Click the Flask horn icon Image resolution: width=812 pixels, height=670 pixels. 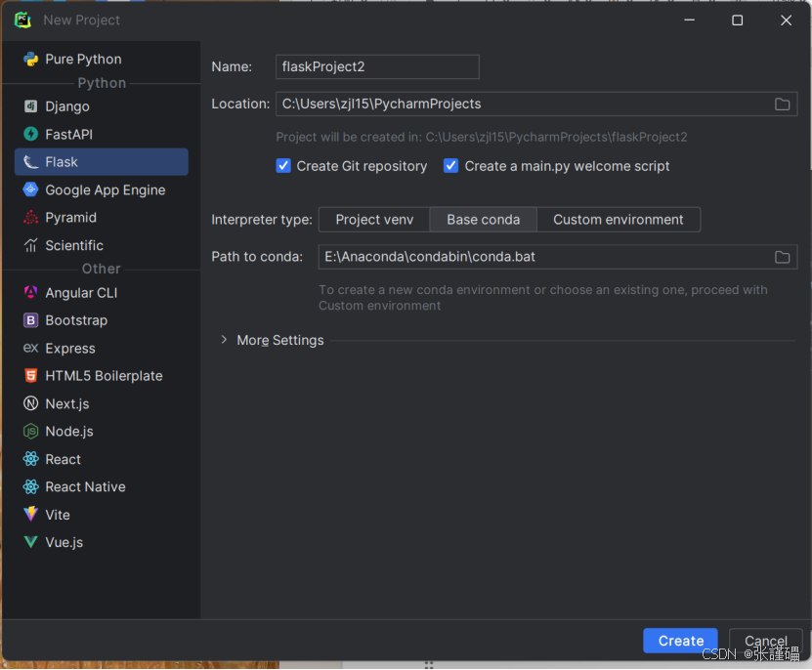30,162
